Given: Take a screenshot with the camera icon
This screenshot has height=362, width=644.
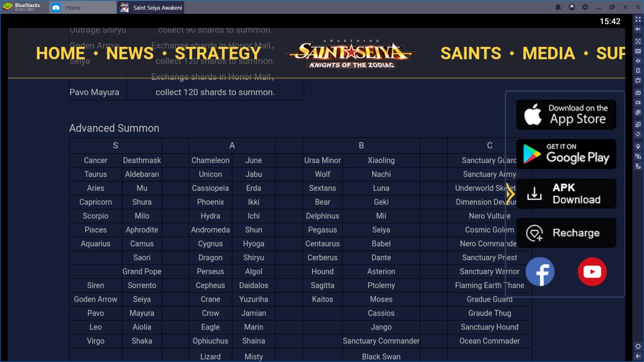Looking at the screenshot, I should click(x=638, y=93).
